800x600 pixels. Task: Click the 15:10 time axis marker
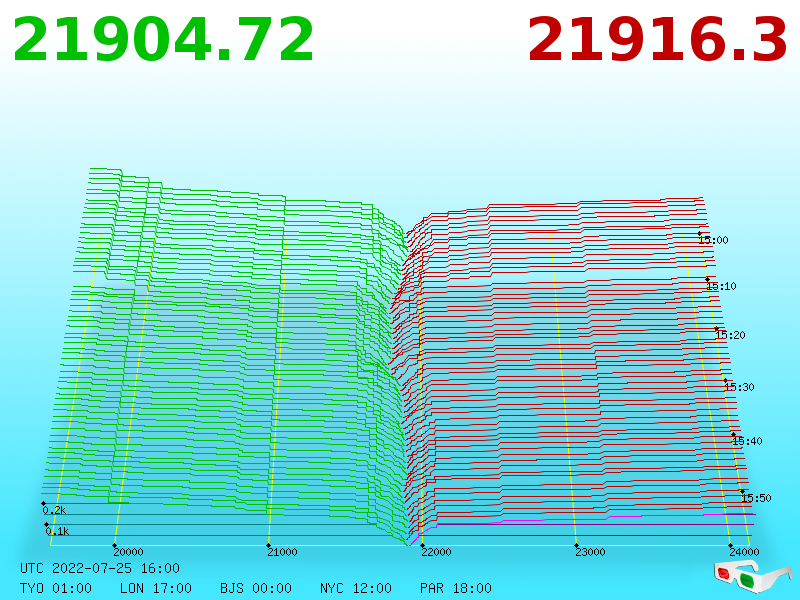(x=721, y=286)
